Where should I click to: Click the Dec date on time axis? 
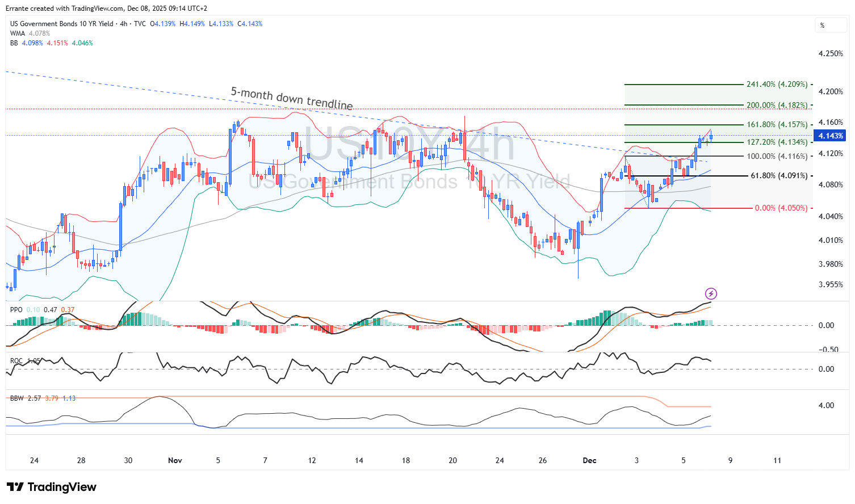[589, 460]
